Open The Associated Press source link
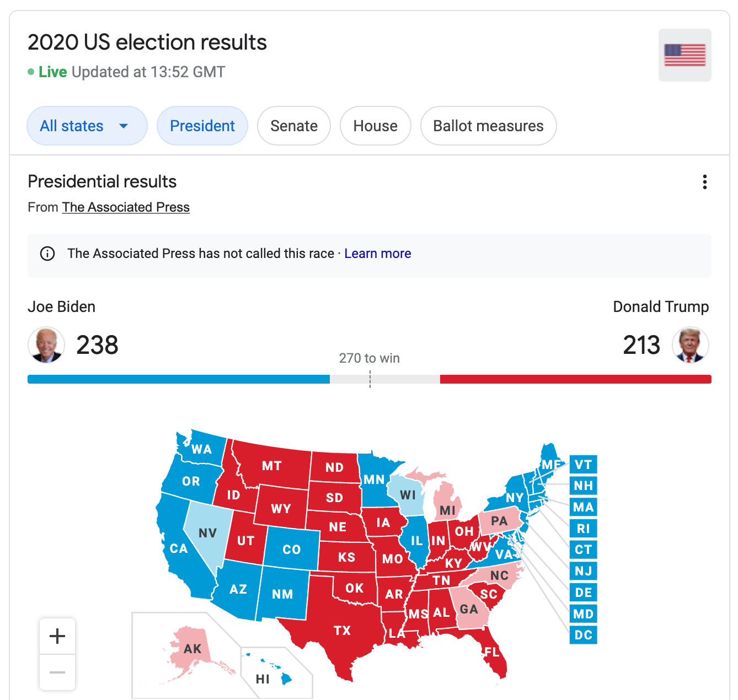738x700 pixels. point(126,207)
